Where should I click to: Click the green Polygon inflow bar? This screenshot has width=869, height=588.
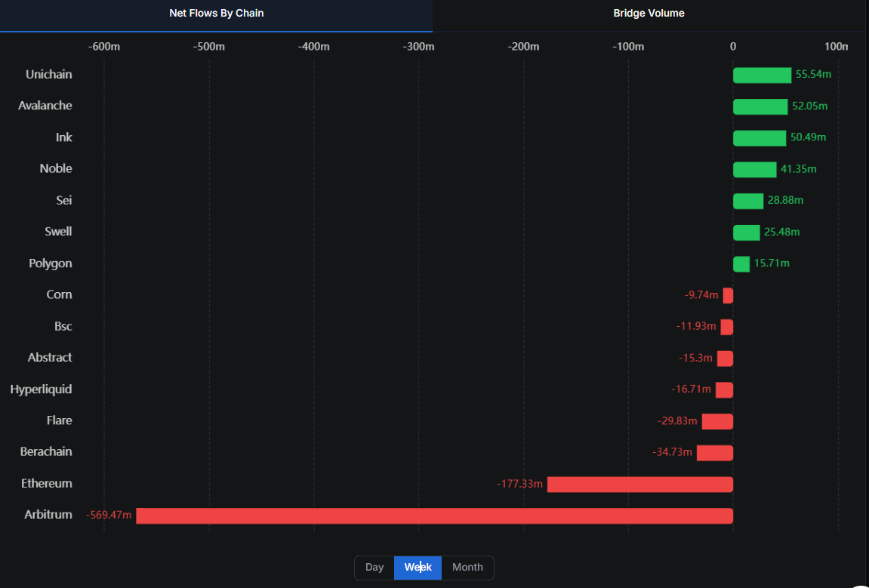tap(741, 263)
